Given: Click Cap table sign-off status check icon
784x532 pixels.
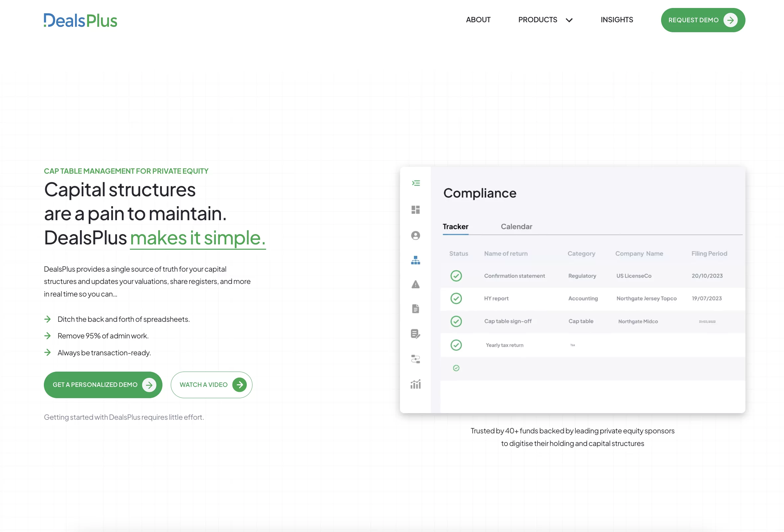Looking at the screenshot, I should click(x=456, y=321).
